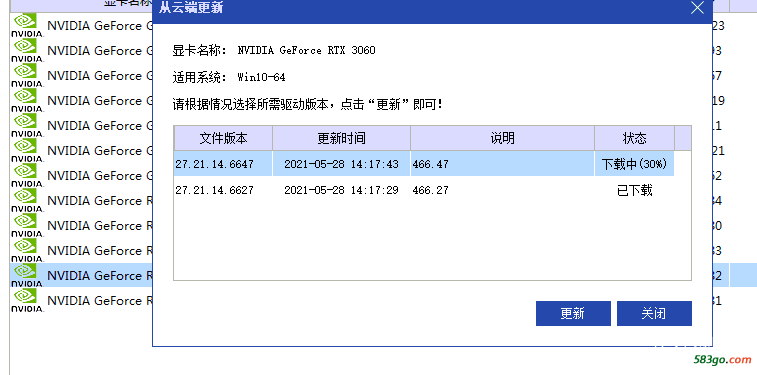Sort by the 文件版本 column header
This screenshot has height=375, width=757.
point(223,139)
